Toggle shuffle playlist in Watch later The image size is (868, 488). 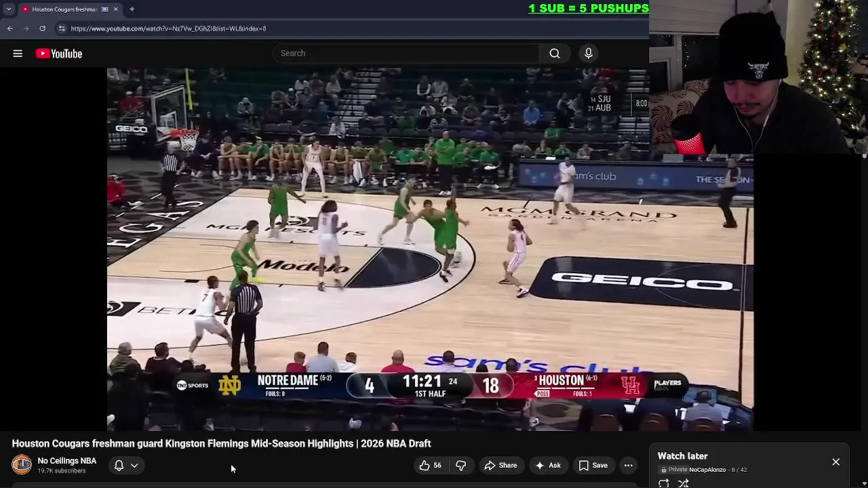[684, 483]
